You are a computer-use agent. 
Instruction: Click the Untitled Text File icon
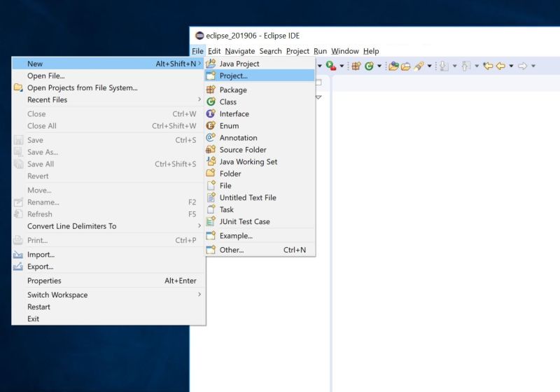(x=211, y=197)
